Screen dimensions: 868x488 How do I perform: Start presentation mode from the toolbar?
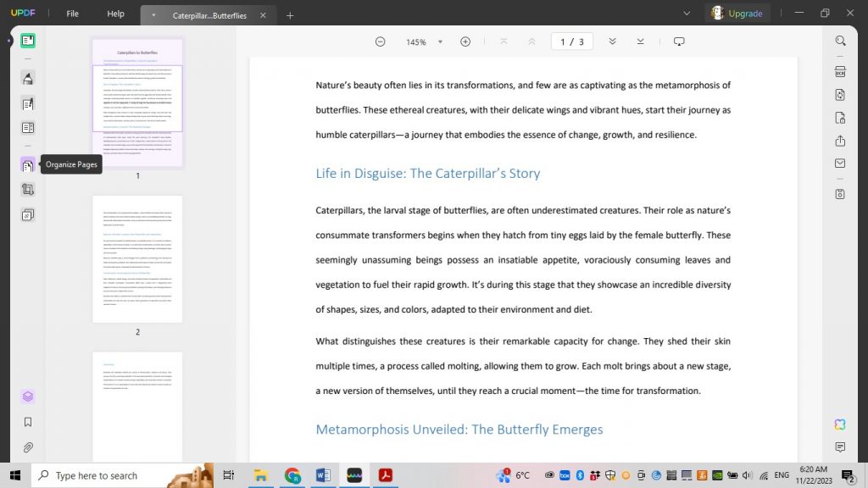[679, 41]
